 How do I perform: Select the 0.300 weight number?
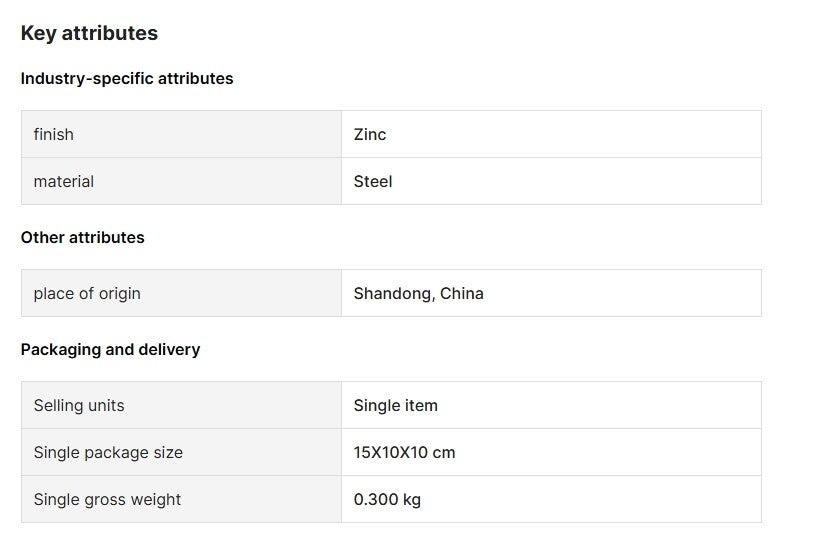[376, 499]
